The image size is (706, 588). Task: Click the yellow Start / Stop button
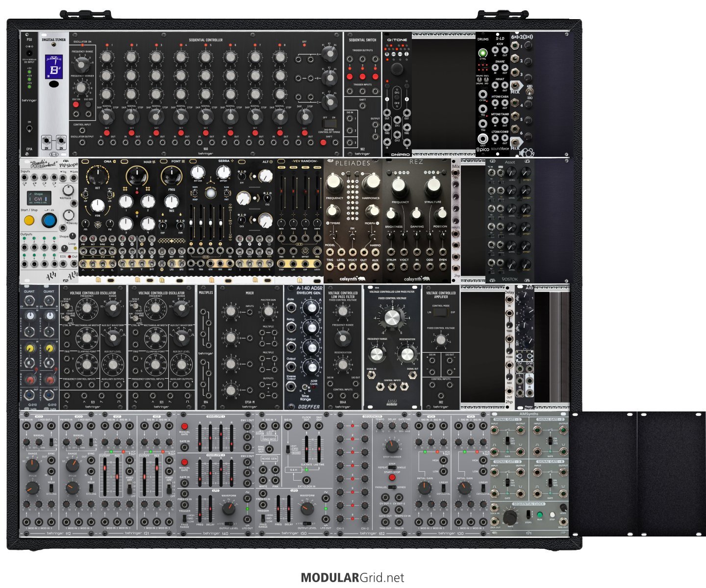[x=29, y=220]
